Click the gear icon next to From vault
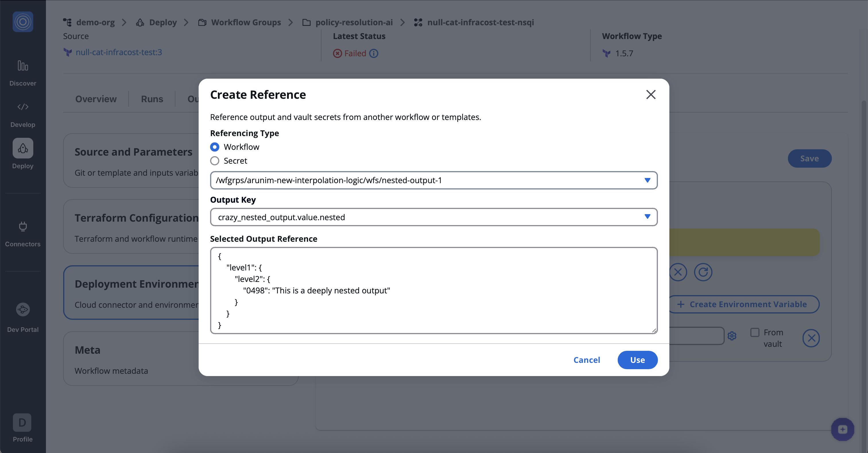868x453 pixels. pos(732,336)
